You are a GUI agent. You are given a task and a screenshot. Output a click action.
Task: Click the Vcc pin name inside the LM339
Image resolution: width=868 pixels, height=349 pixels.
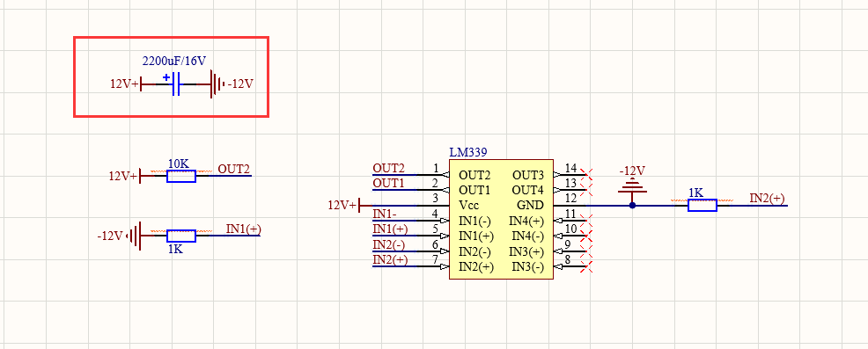coord(468,205)
